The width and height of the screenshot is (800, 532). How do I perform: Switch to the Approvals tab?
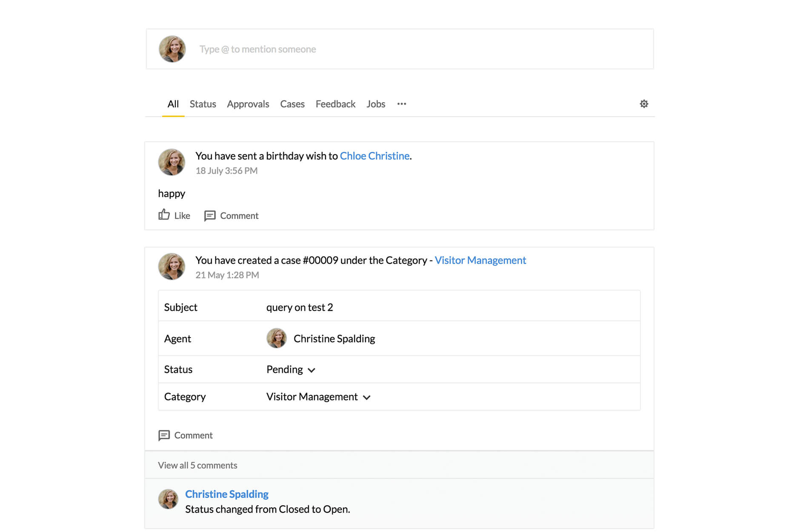pos(248,104)
